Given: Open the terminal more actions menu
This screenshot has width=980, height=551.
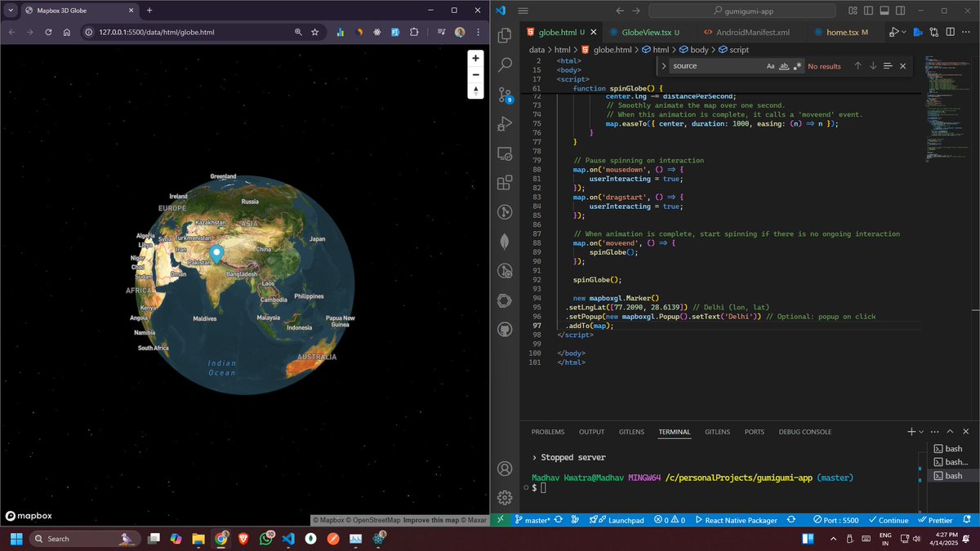Looking at the screenshot, I should point(934,431).
